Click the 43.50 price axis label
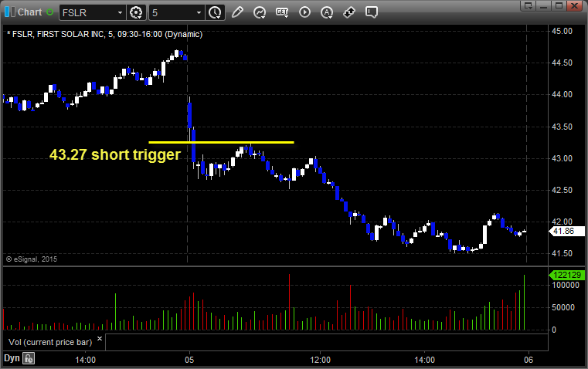588x369 pixels. click(563, 127)
